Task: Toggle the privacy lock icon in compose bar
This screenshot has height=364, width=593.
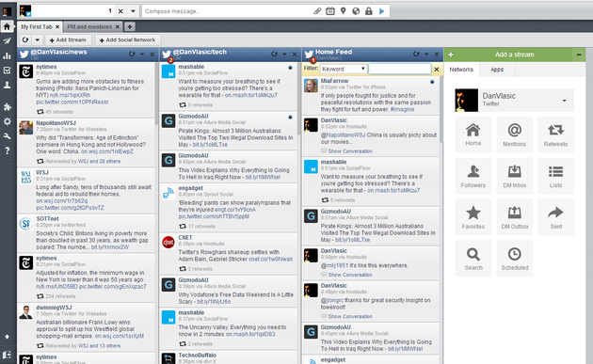Action: (369, 11)
